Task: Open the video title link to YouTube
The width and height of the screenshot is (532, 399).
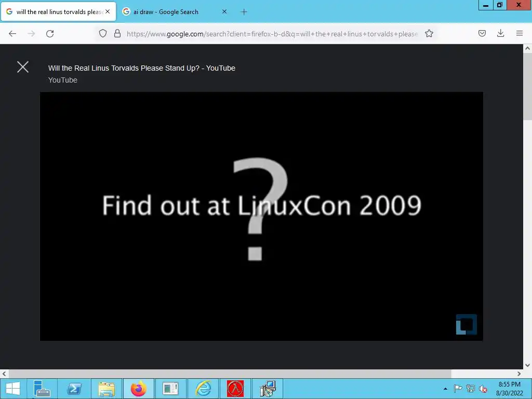Action: coord(141,68)
